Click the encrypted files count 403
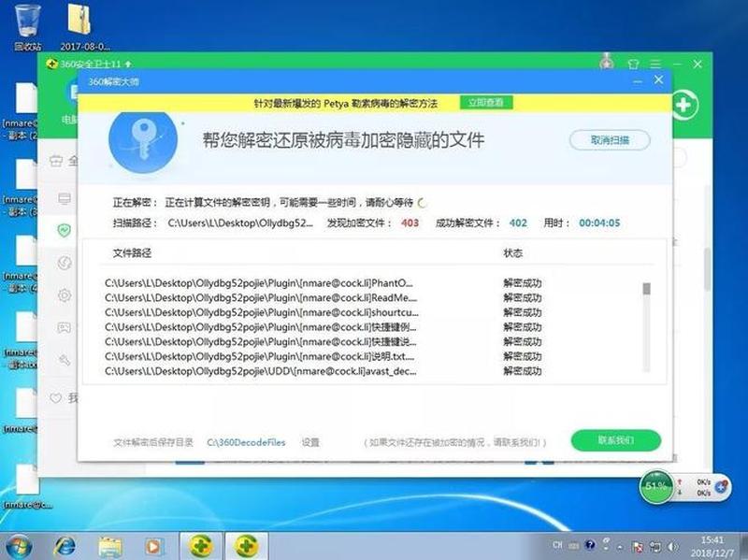Viewport: 748px width, 560px height. pyautogui.click(x=410, y=223)
